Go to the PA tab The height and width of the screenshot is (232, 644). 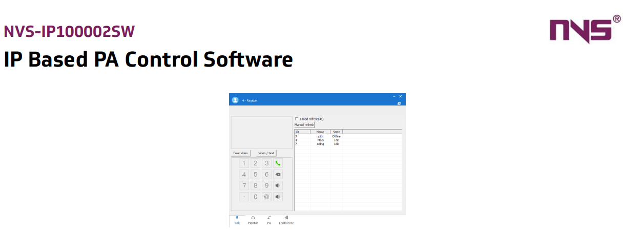269,220
